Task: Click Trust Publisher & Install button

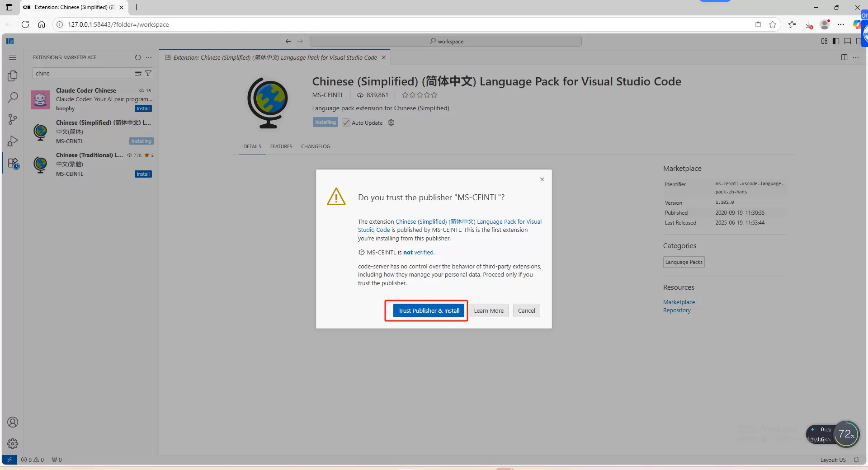Action: 429,311
